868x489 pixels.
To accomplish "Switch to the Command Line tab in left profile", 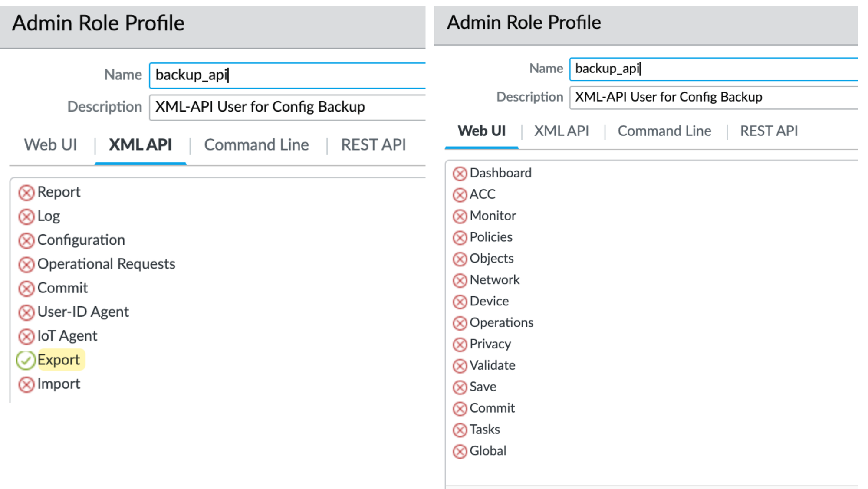I will tap(256, 145).
